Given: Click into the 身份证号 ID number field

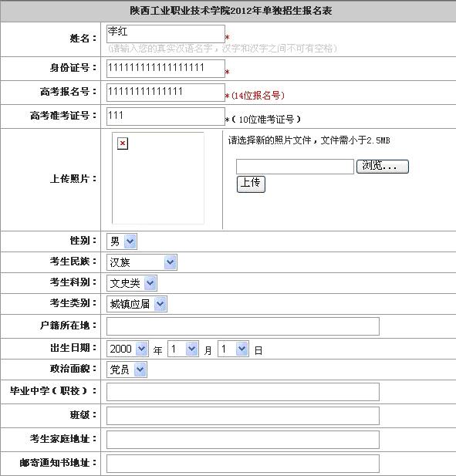Looking at the screenshot, I should (x=166, y=69).
